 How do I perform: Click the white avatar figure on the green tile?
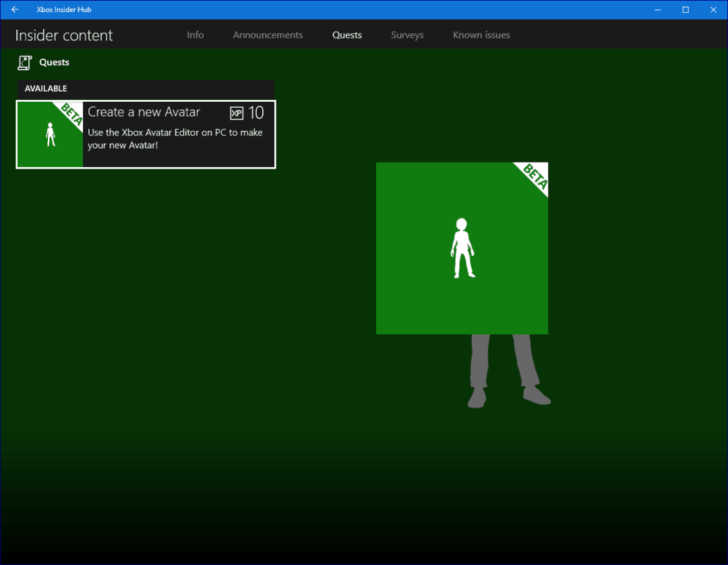(x=462, y=246)
